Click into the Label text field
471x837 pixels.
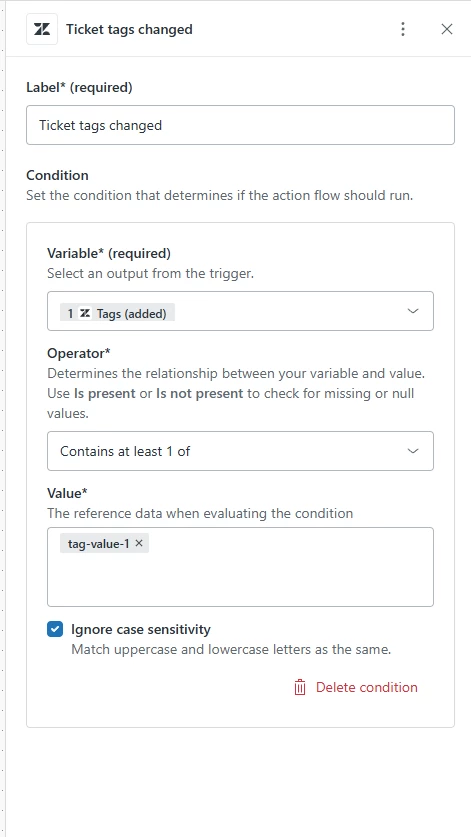240,125
